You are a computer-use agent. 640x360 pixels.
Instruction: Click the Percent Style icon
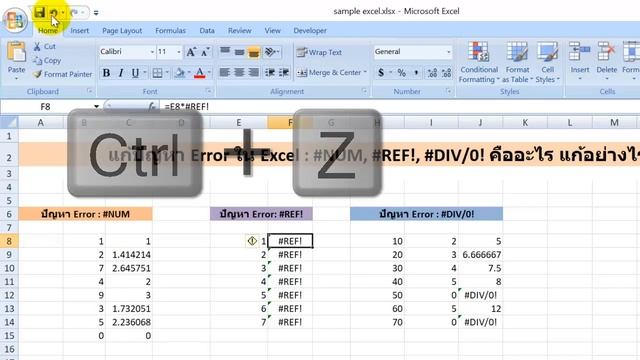(402, 73)
